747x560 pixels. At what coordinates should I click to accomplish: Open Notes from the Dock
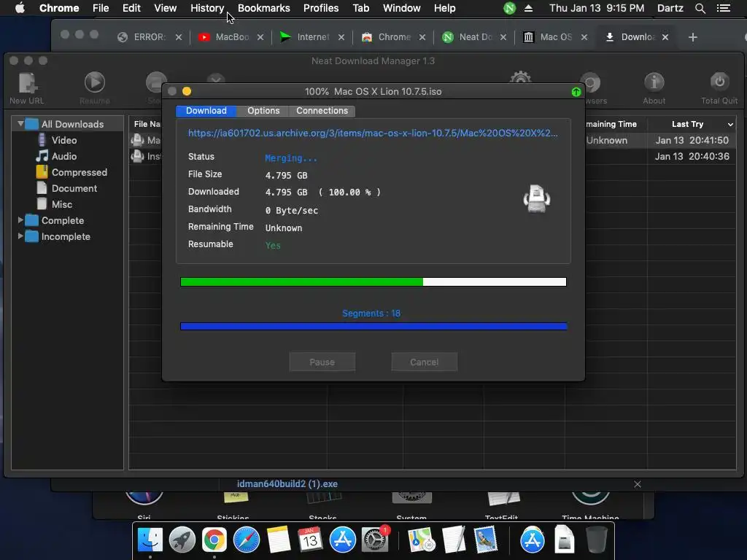point(278,540)
